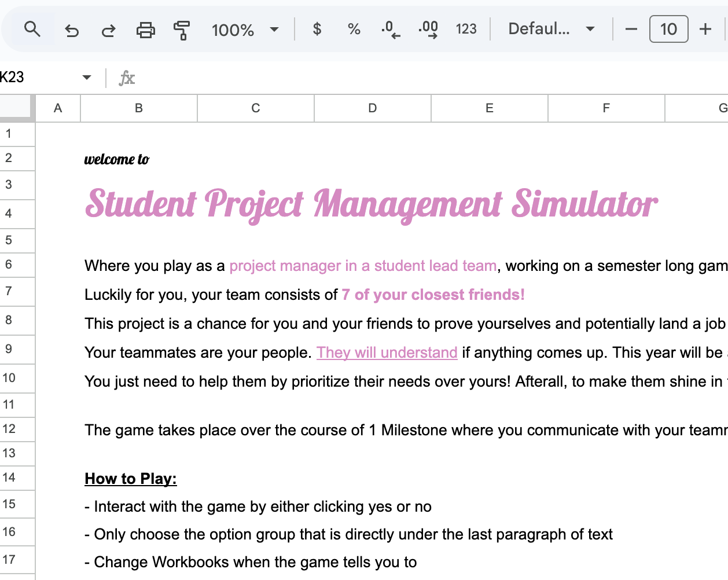This screenshot has width=728, height=580.
Task: Decrease the font size
Action: click(x=631, y=28)
